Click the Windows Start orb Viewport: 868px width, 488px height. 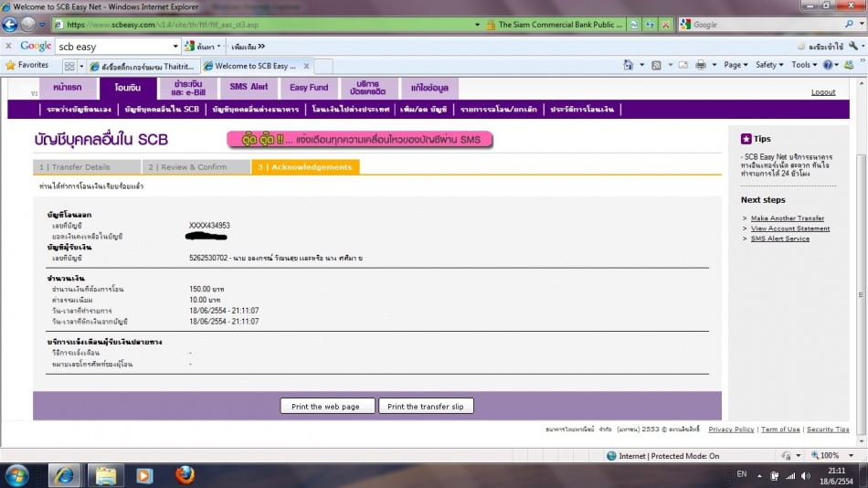tap(17, 474)
